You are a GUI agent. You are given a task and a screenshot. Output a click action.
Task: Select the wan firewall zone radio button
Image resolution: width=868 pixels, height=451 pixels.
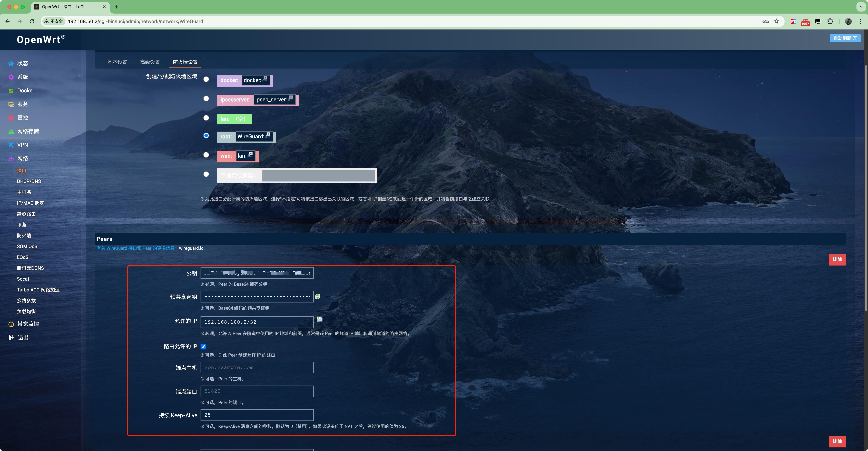click(x=206, y=155)
